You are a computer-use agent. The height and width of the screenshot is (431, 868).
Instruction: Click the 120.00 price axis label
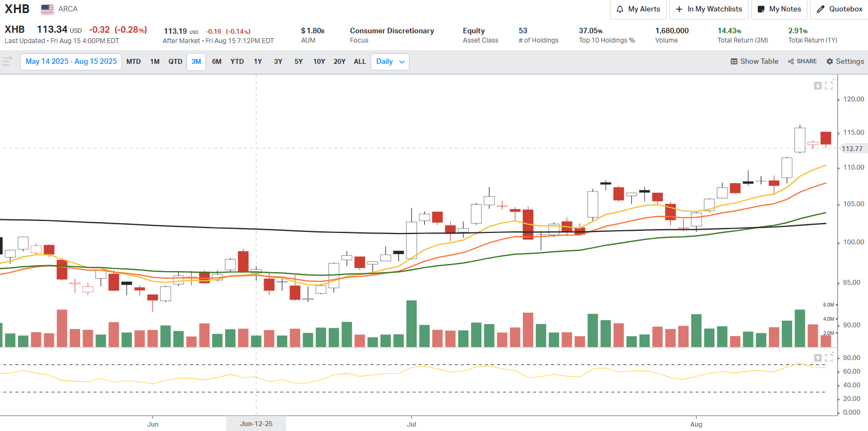(853, 99)
